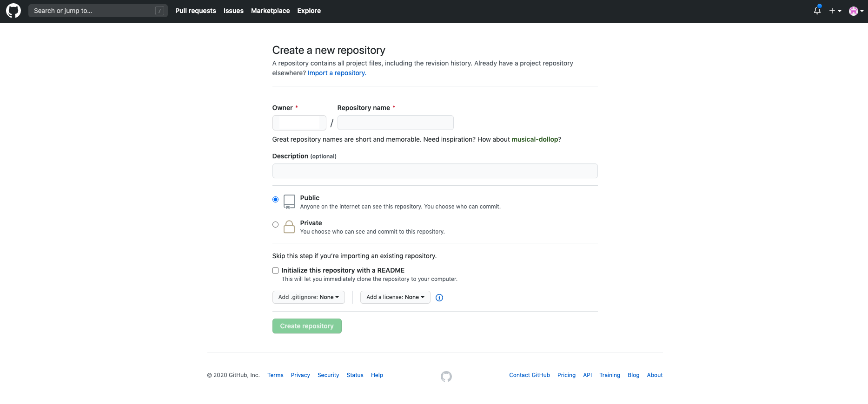Focus the Search or jump to box
868x404 pixels.
pos(98,11)
